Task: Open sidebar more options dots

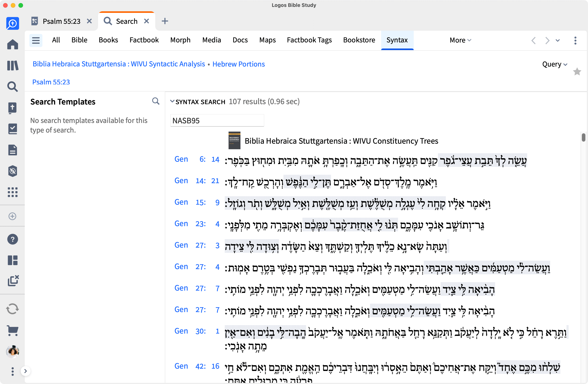Action: pyautogui.click(x=13, y=371)
